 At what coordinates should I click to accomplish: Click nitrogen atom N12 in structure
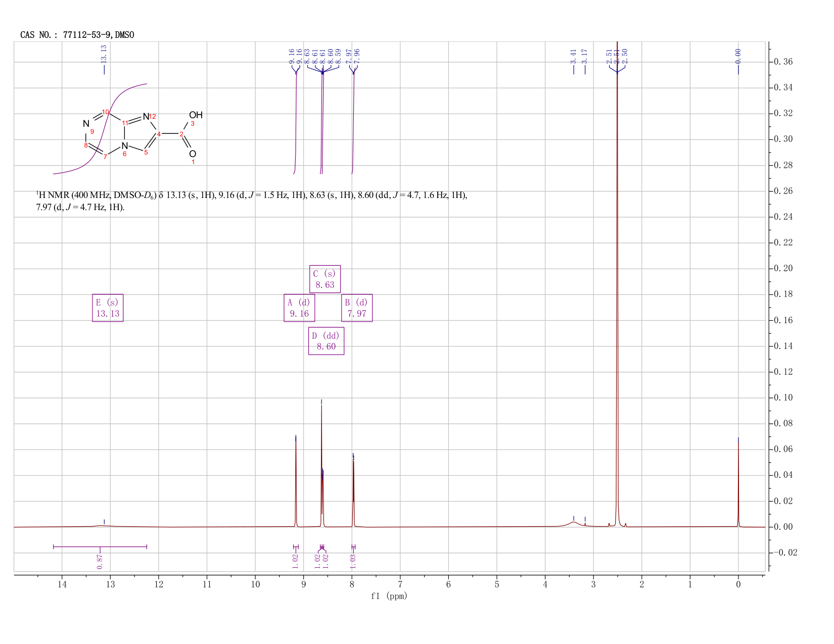coord(146,117)
